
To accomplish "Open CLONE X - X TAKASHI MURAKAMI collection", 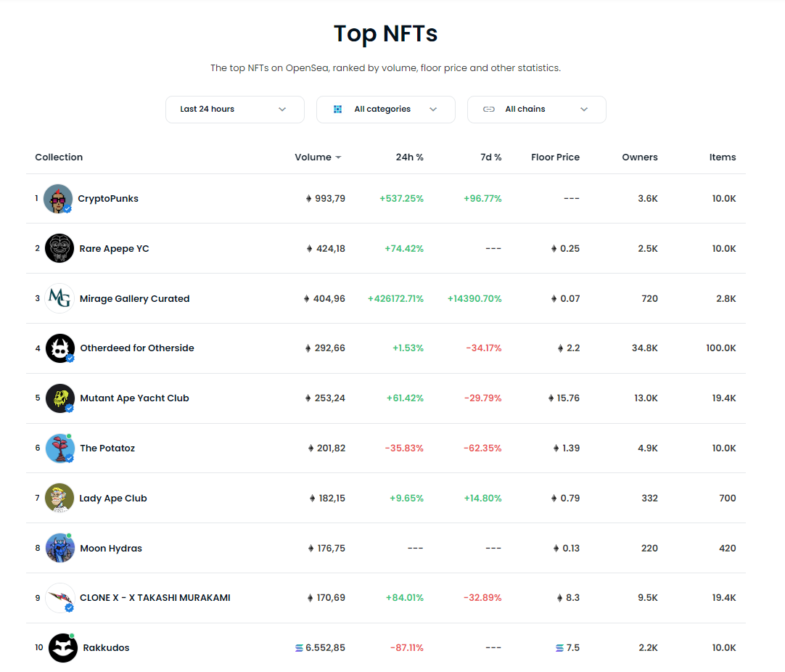I will [x=155, y=598].
